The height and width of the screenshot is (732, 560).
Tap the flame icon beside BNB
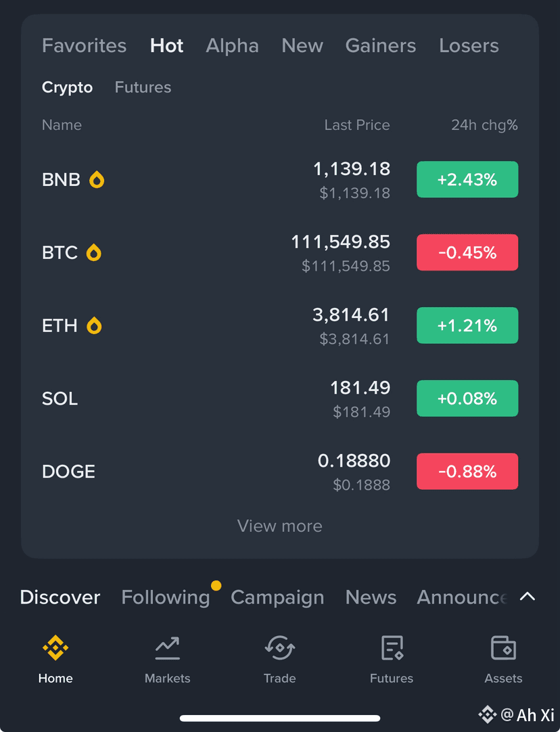pos(97,179)
